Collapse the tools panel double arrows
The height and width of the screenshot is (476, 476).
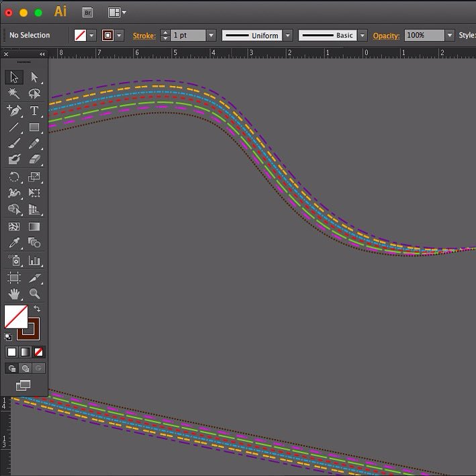42,54
